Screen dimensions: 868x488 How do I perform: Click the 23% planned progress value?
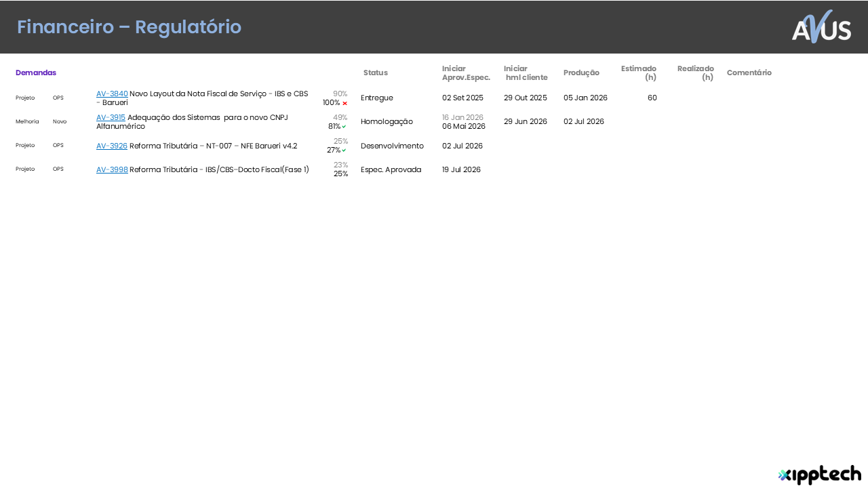(340, 165)
